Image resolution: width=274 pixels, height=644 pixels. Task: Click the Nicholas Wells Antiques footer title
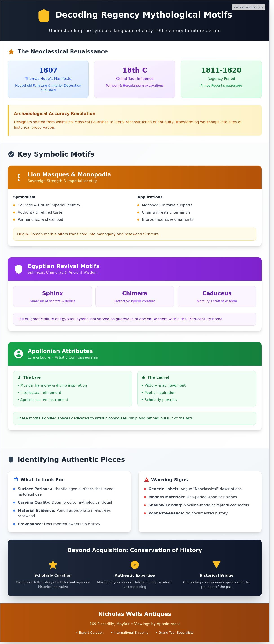click(x=135, y=614)
